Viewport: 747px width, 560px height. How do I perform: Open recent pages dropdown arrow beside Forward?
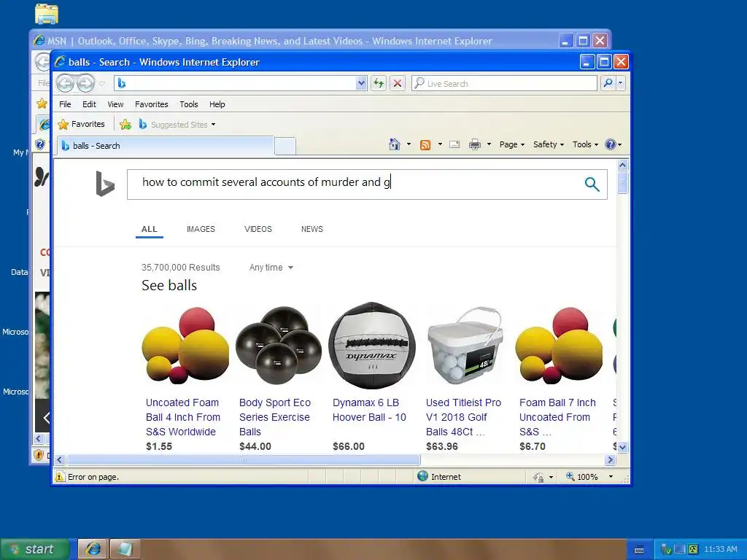click(x=101, y=84)
